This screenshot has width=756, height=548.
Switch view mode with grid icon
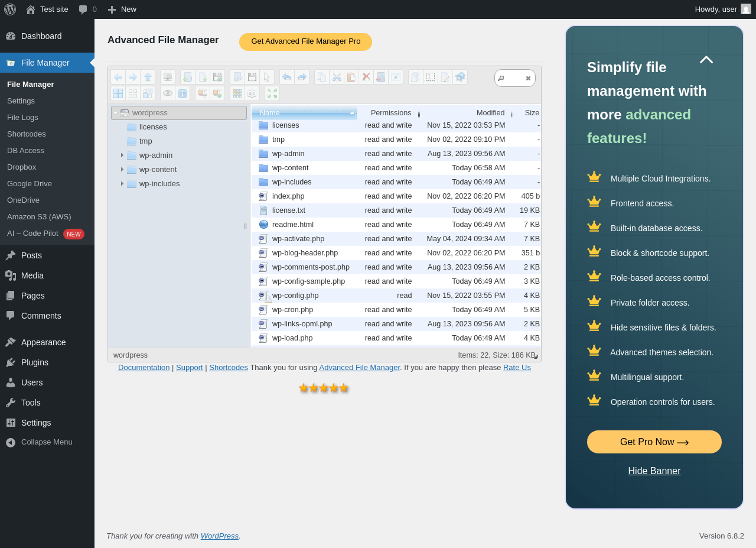click(x=237, y=93)
